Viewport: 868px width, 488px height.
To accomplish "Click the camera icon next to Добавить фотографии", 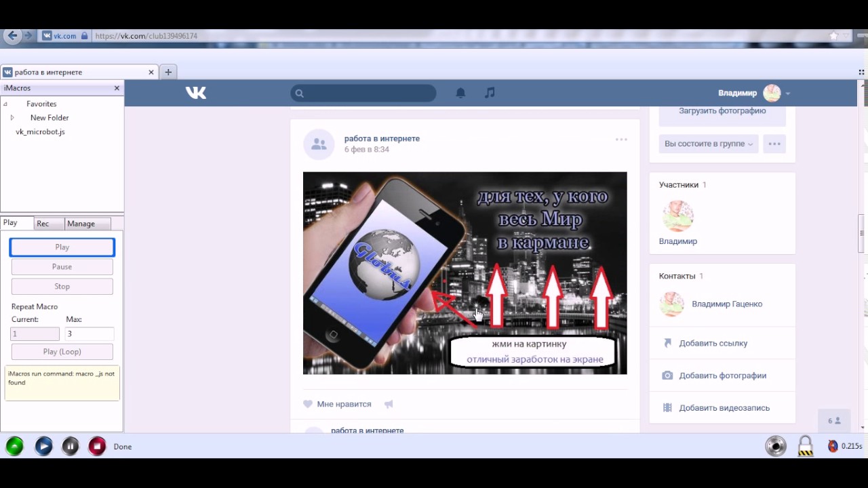I will click(x=667, y=375).
